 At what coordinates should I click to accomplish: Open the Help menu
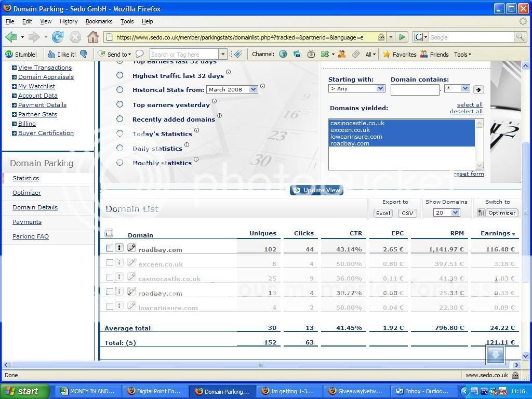pyautogui.click(x=147, y=21)
